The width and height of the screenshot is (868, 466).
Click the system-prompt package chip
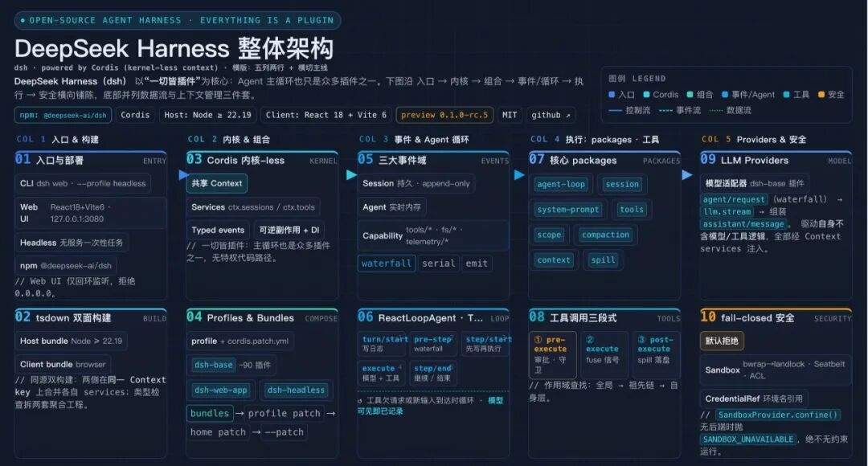point(568,210)
